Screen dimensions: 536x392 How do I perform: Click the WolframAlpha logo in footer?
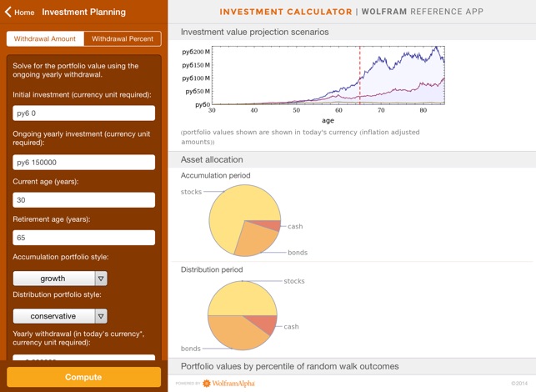pos(228,384)
